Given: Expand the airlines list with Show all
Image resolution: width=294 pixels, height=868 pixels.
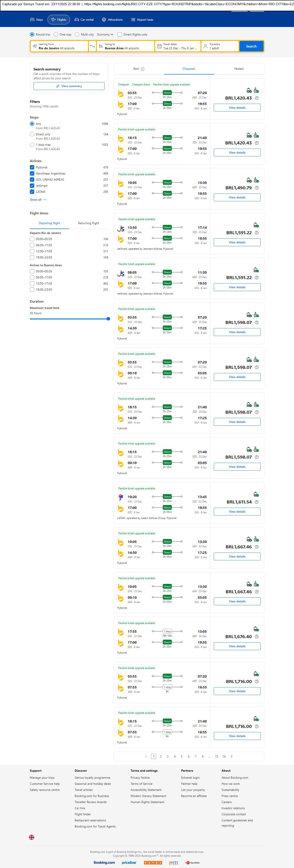Looking at the screenshot, I should [38, 200].
